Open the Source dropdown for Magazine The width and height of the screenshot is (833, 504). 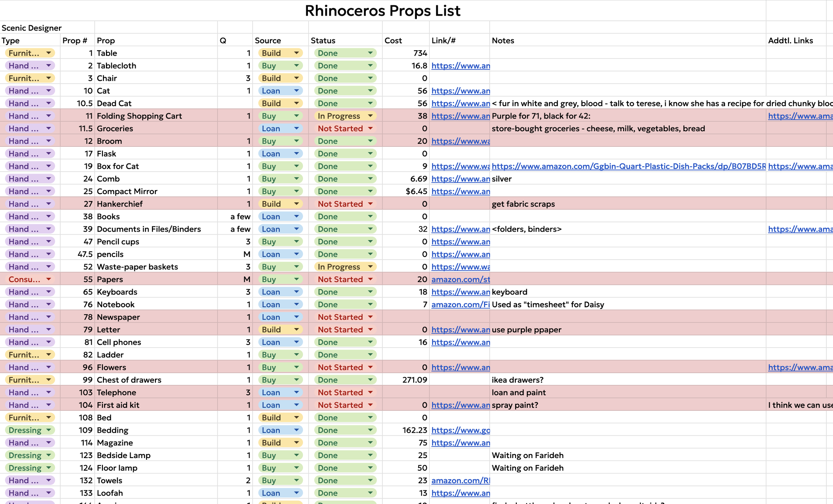pyautogui.click(x=280, y=442)
